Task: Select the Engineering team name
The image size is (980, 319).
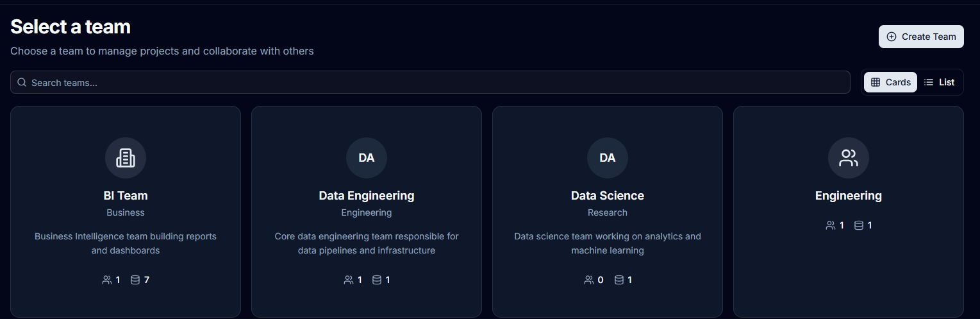Action: pos(849,196)
